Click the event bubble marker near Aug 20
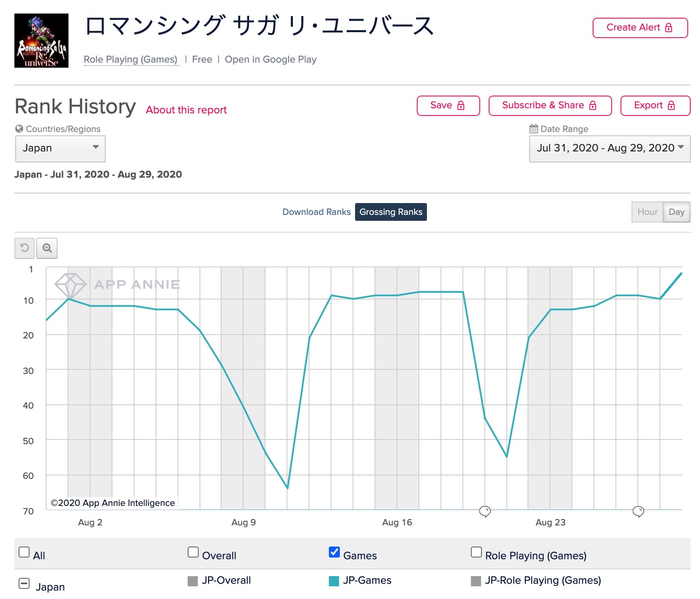Viewport: 700px width, 599px height. click(485, 511)
